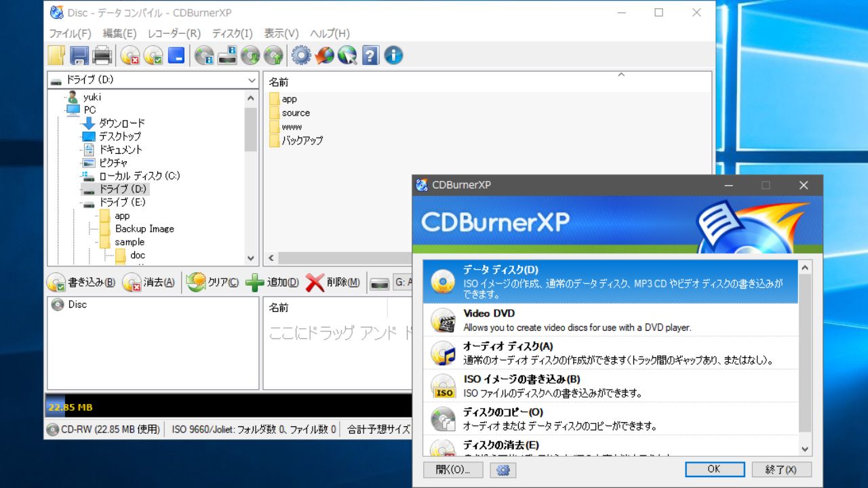Select the Backup Image folder in tree

pos(144,228)
